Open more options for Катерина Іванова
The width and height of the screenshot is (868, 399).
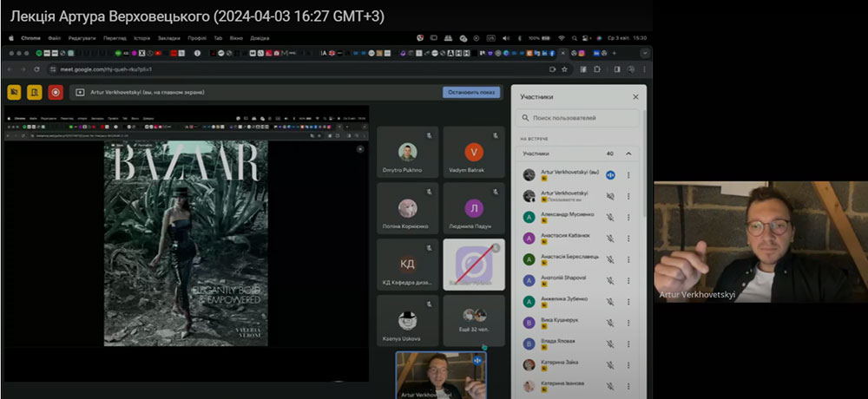(628, 386)
